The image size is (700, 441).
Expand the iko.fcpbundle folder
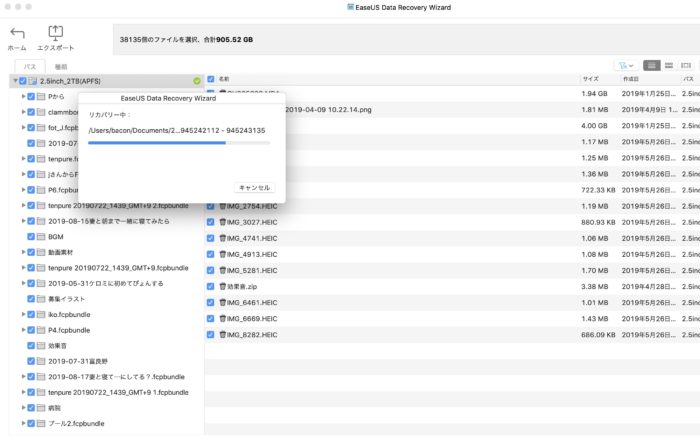click(23, 315)
